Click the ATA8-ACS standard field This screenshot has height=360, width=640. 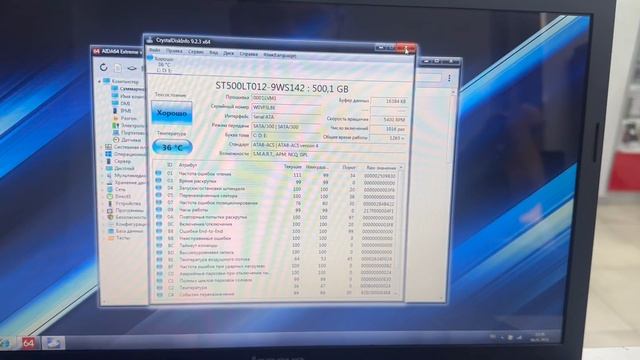[x=329, y=145]
